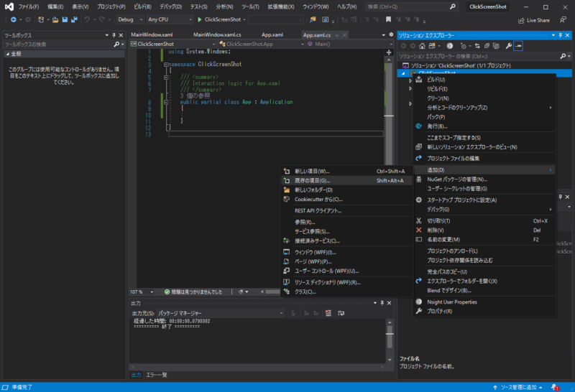Click the Output panel vertical scrollbar thumb
The width and height of the screenshot is (575, 392).
390,336
